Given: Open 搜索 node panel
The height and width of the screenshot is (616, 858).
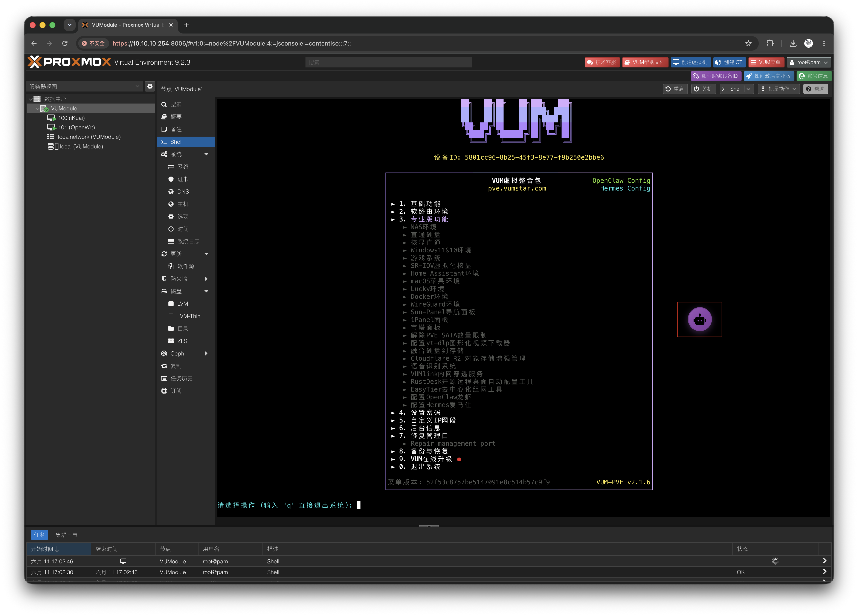Looking at the screenshot, I should [186, 104].
